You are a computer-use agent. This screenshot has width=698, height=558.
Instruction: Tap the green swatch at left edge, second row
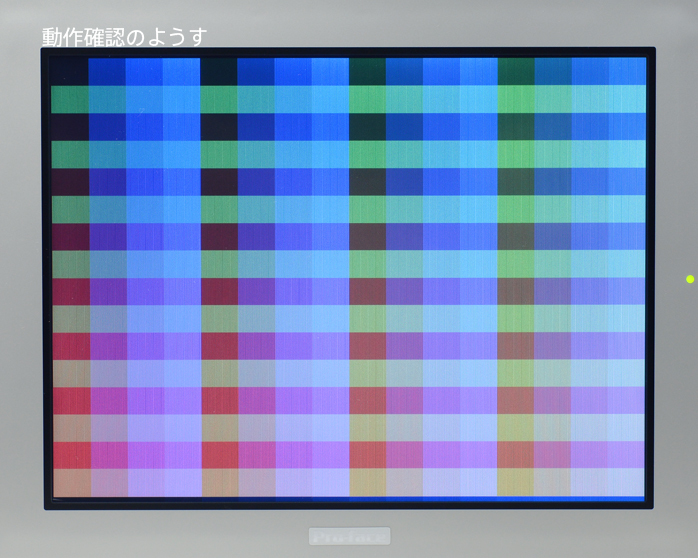(x=69, y=99)
